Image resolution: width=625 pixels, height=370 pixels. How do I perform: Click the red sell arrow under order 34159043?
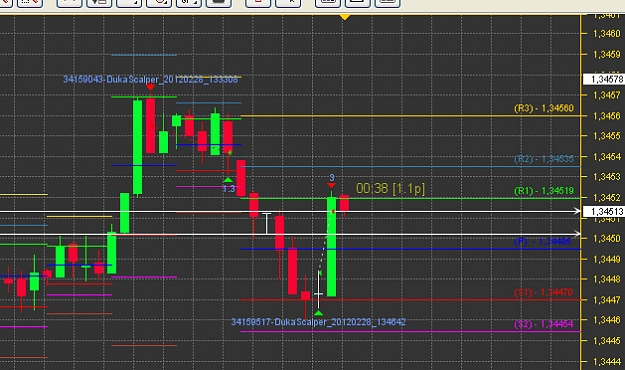[x=150, y=87]
